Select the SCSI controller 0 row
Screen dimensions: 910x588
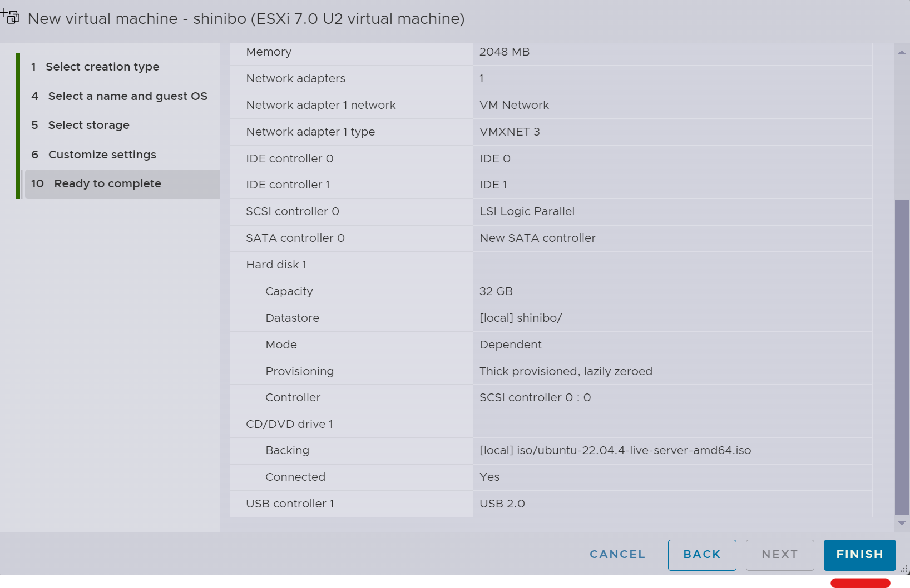[x=551, y=212]
